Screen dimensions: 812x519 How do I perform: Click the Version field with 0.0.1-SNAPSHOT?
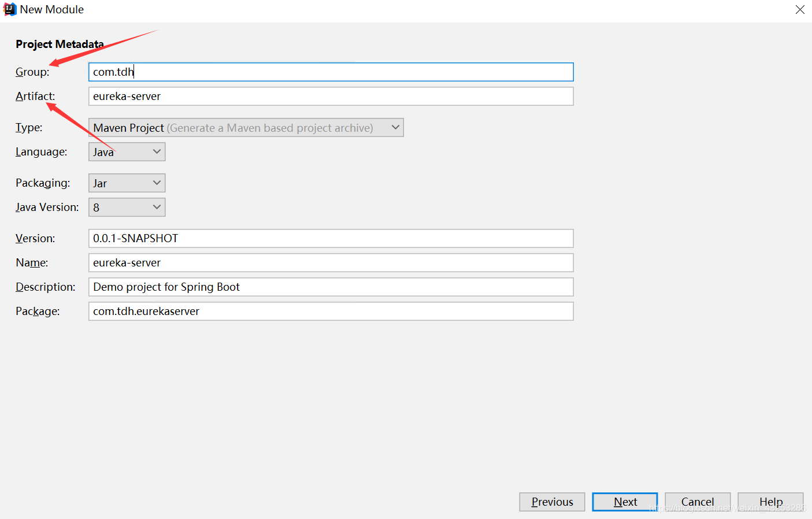[331, 239]
